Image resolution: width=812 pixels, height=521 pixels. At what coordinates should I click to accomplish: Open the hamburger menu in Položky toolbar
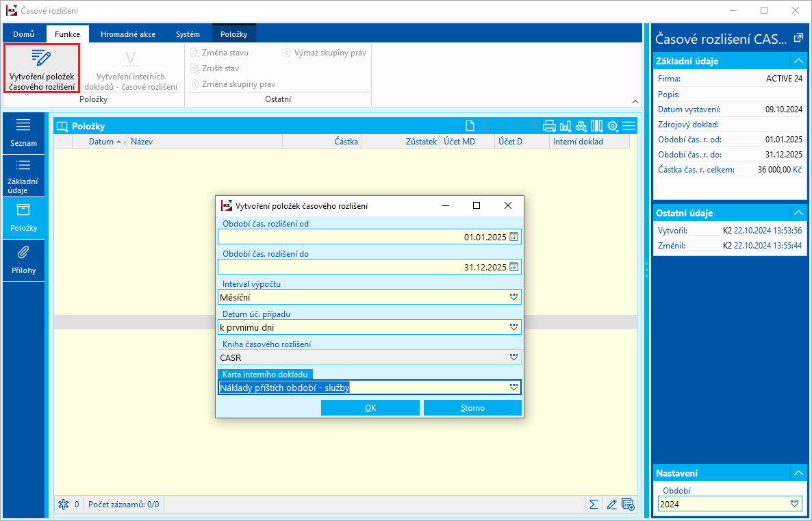click(629, 126)
